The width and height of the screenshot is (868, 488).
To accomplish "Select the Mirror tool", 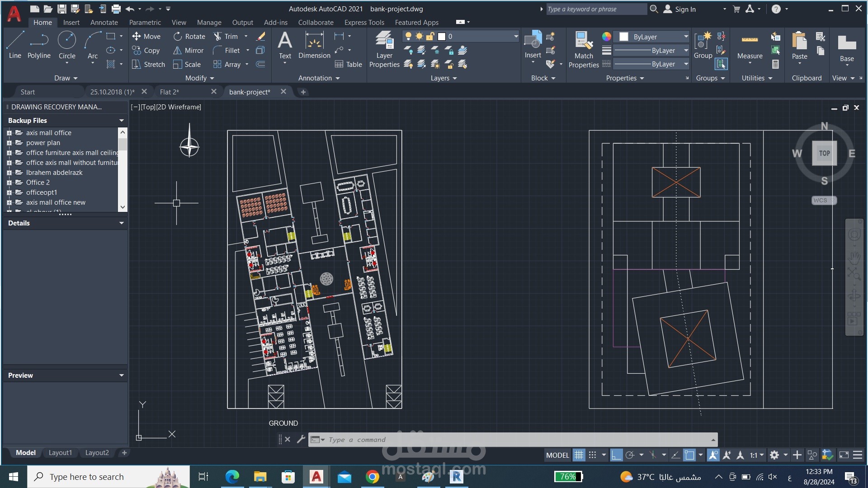I will [x=189, y=50].
